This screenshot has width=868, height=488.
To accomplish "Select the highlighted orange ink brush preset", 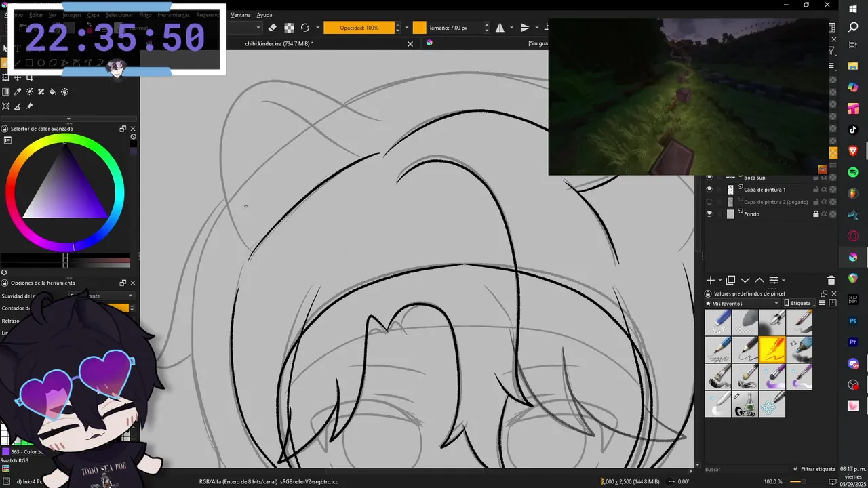I will pos(772,350).
